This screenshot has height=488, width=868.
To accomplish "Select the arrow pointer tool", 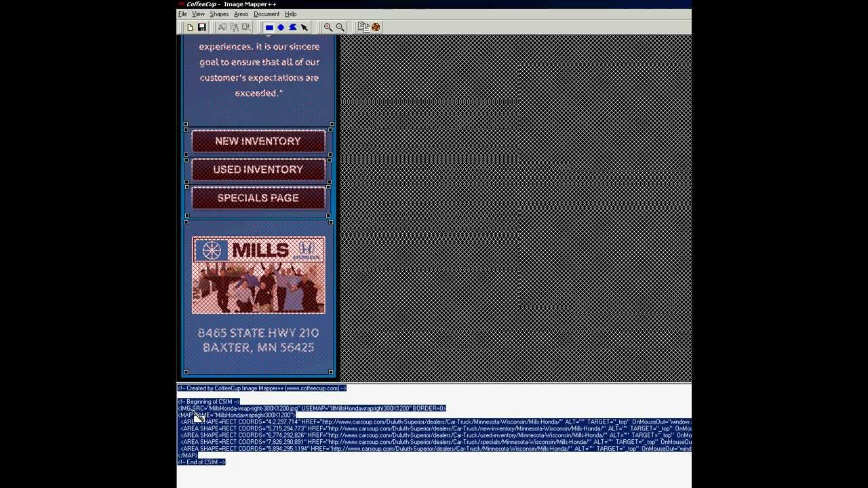I will coord(304,27).
